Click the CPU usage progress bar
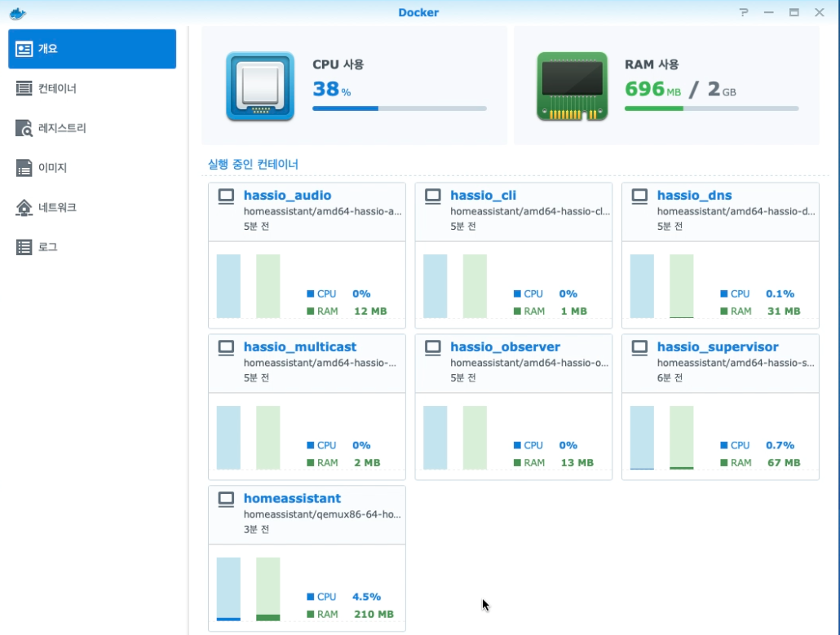 pyautogui.click(x=400, y=108)
